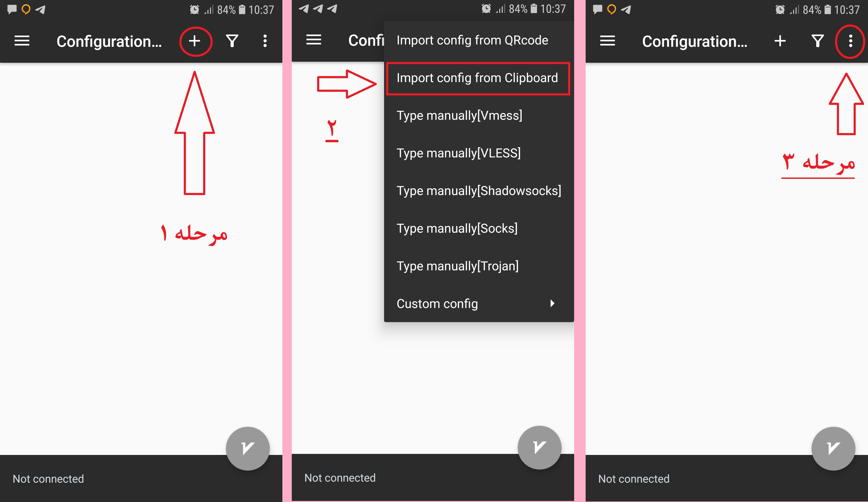Tap the V connect button in rightmost screen
The height and width of the screenshot is (502, 868).
pos(833,449)
